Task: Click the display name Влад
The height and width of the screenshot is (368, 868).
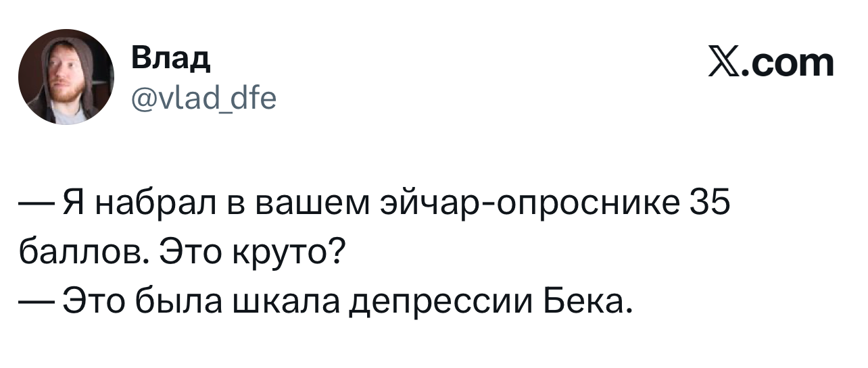Action: click(170, 61)
